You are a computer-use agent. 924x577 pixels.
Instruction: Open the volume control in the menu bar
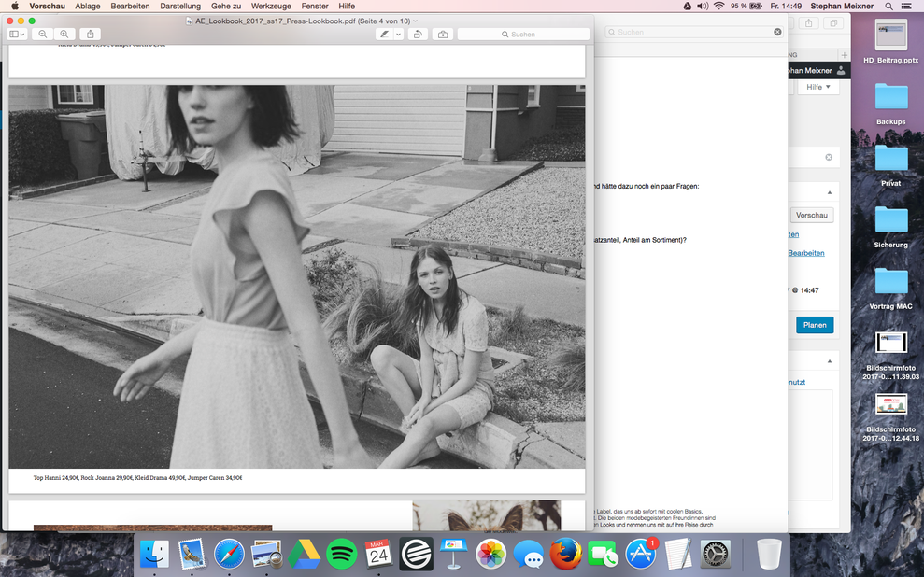click(703, 6)
